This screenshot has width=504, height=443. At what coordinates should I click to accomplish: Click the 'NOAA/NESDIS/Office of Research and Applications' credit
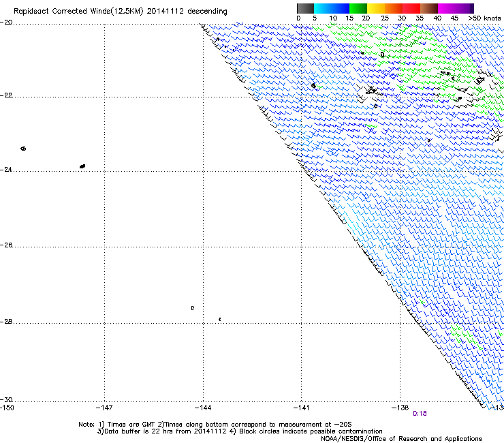click(x=401, y=439)
